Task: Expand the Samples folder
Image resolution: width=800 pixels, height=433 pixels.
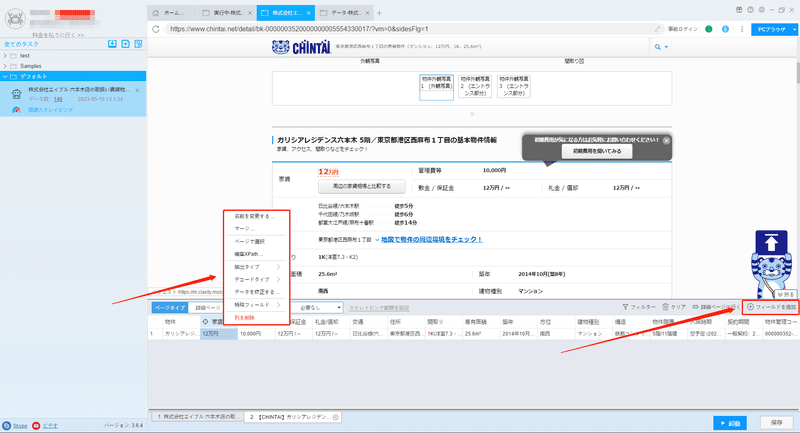Action: (5, 66)
